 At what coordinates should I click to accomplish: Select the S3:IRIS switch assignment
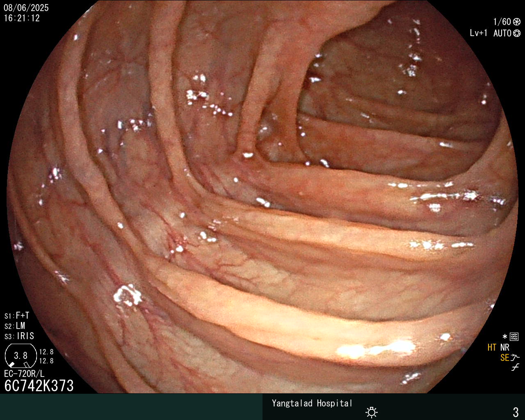point(19,336)
